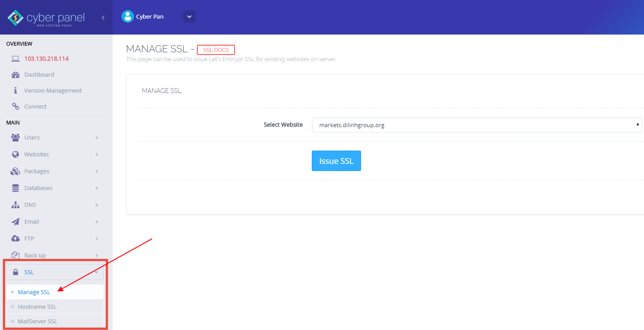Image resolution: width=644 pixels, height=330 pixels.
Task: Click the Back up menu label
Action: 35,255
